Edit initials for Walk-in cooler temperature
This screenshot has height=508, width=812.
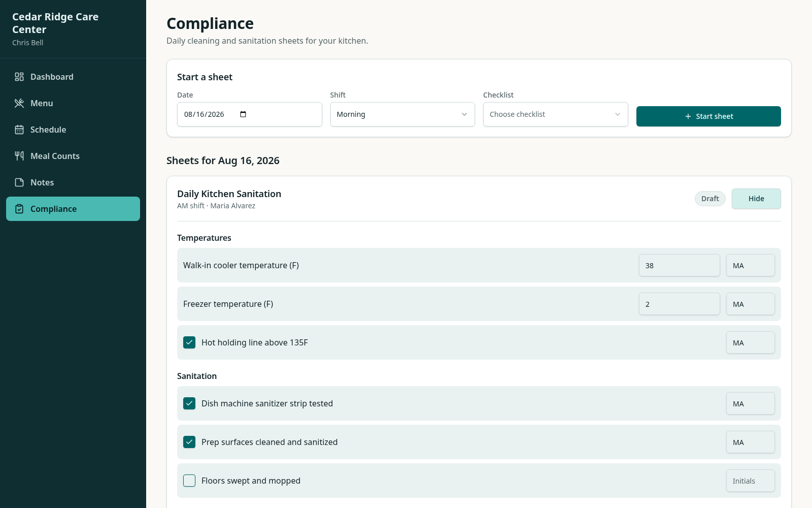[x=750, y=265]
